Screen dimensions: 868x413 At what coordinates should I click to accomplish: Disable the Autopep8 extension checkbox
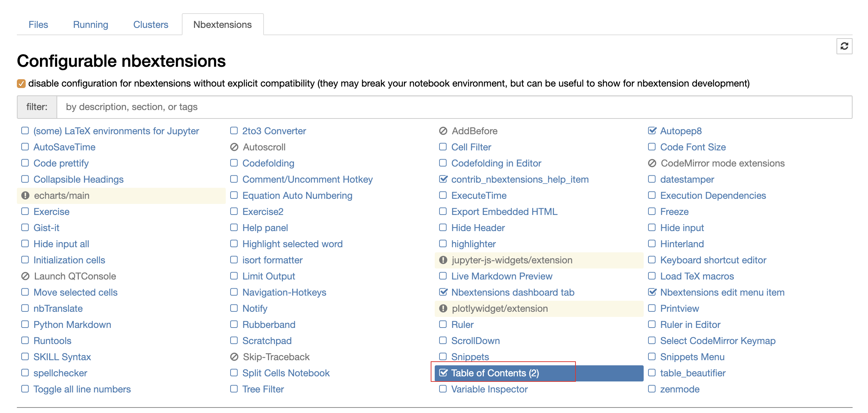pos(652,131)
